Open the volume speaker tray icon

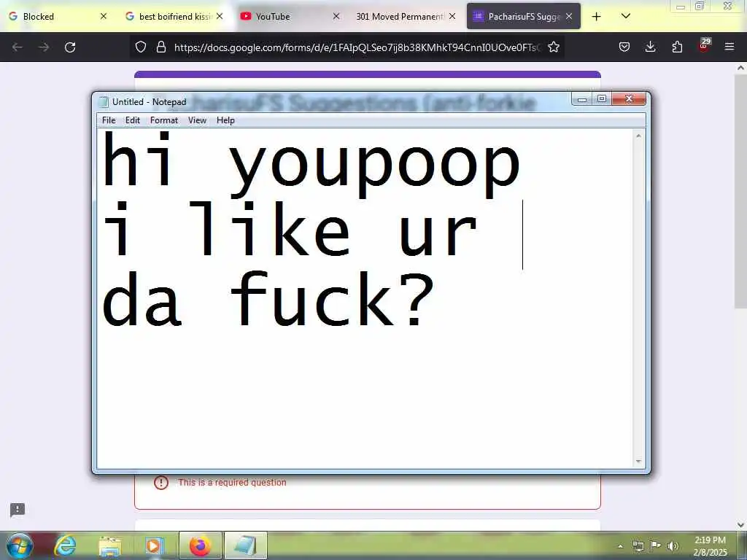(x=673, y=546)
